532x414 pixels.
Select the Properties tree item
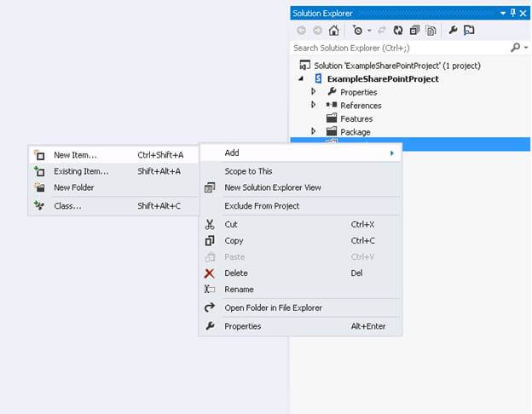point(359,92)
